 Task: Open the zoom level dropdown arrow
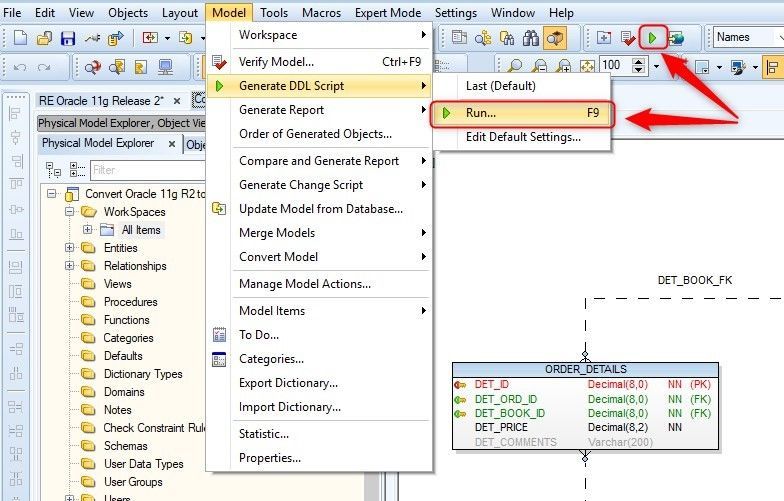[x=656, y=66]
